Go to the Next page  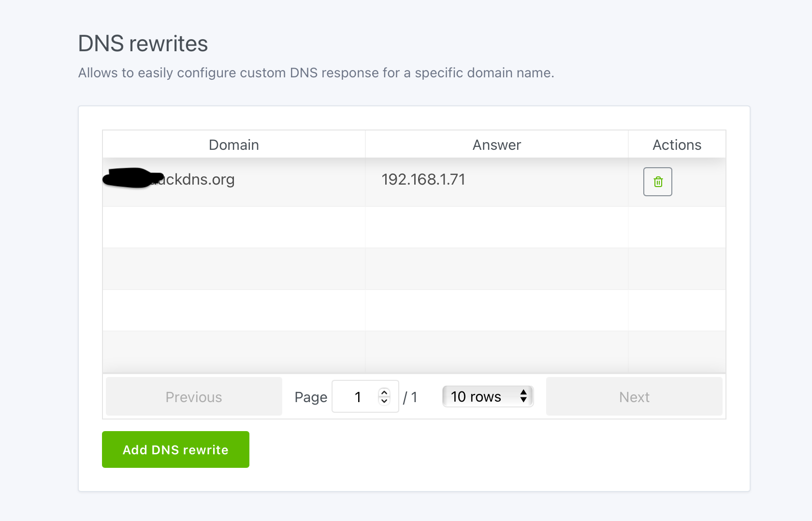point(634,396)
